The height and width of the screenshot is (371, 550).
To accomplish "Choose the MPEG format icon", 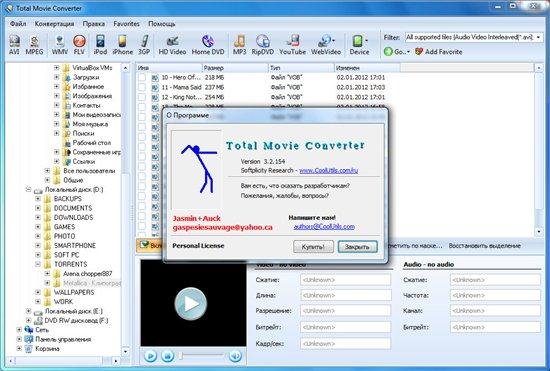I will tap(34, 45).
